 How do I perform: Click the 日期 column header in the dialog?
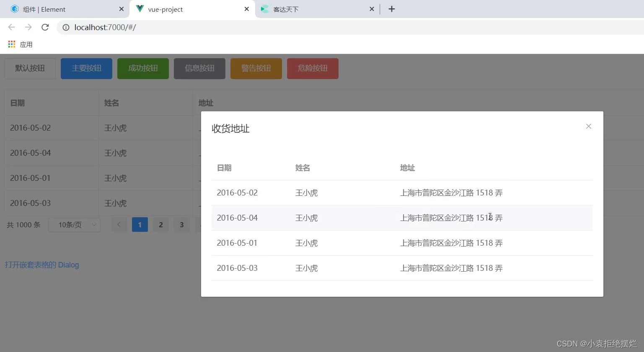(224, 168)
